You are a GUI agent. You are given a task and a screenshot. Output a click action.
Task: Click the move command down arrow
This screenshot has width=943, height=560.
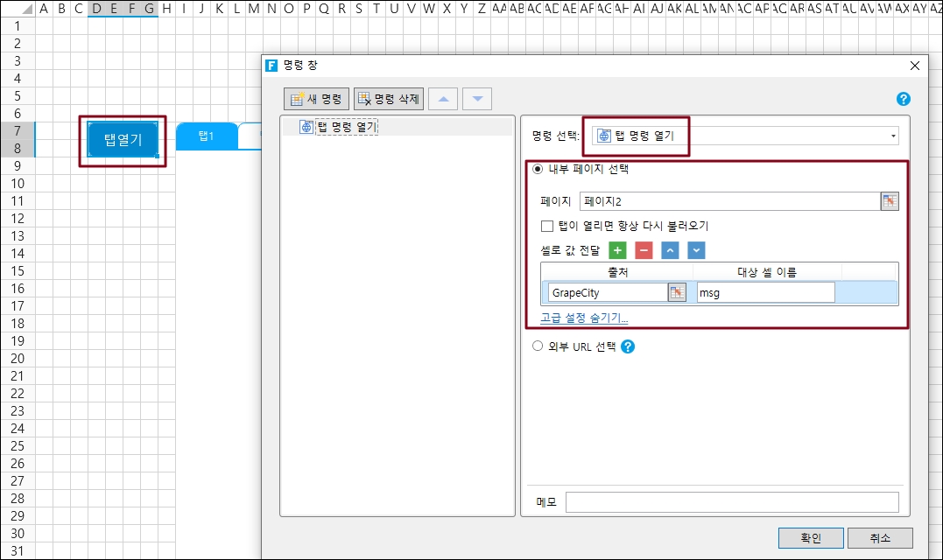point(477,99)
